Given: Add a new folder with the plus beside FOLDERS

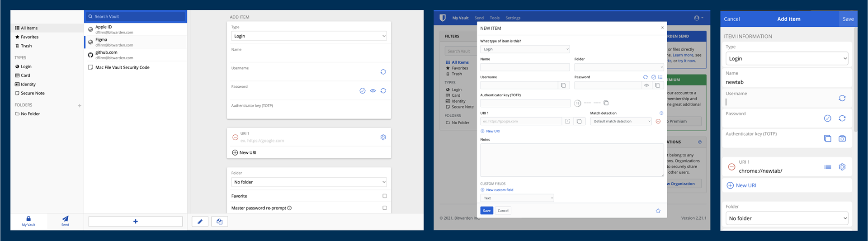Looking at the screenshot, I should 80,106.
